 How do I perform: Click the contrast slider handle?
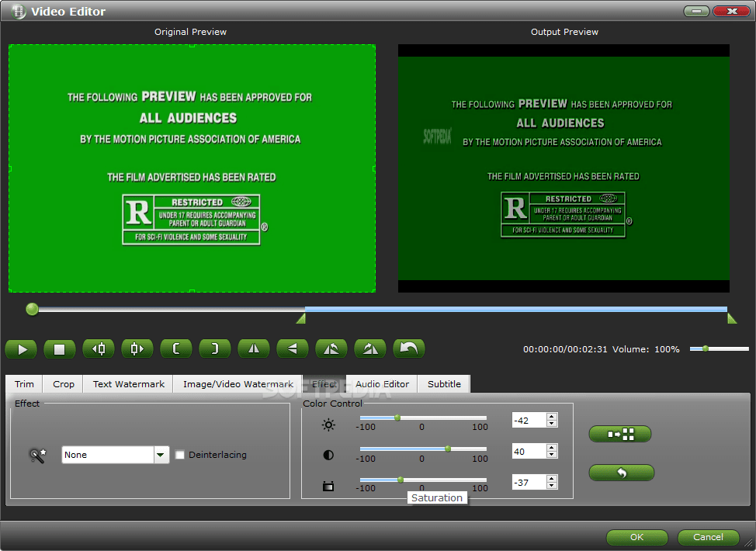click(448, 449)
